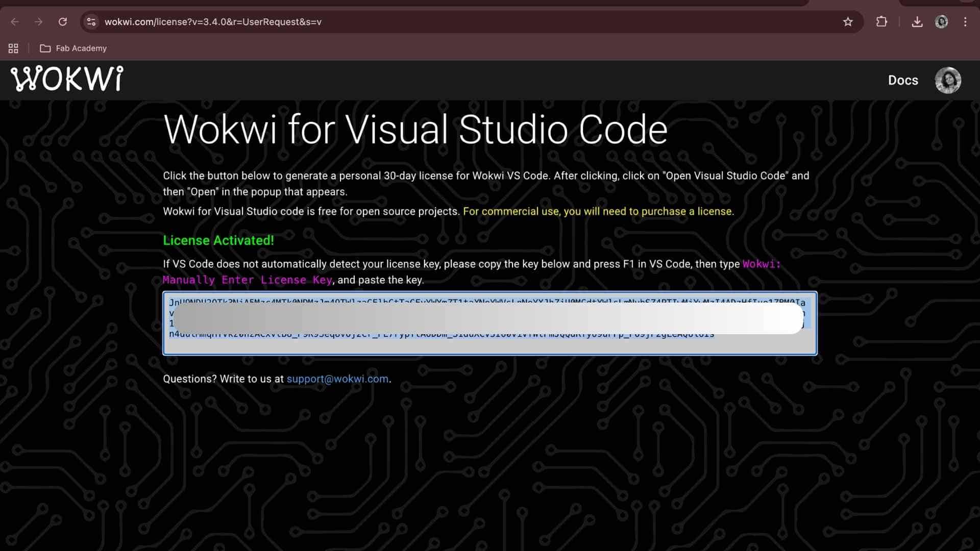This screenshot has width=980, height=551.
Task: Reload the Wokwi license page
Action: 63,22
